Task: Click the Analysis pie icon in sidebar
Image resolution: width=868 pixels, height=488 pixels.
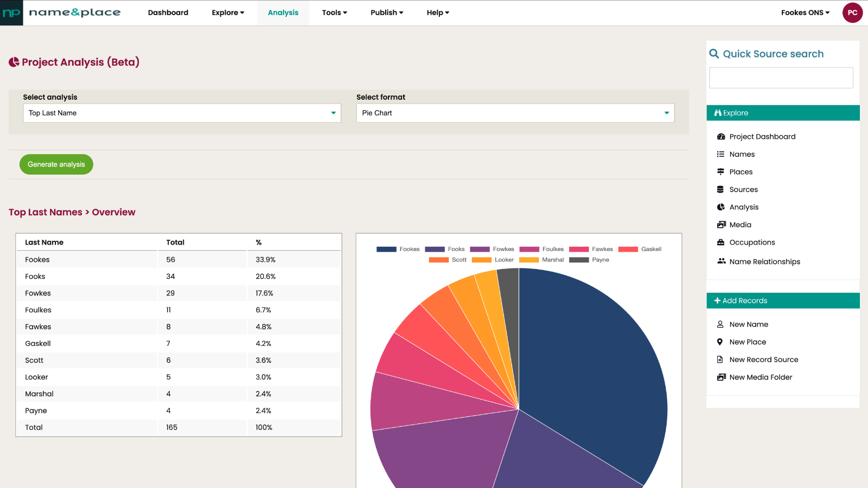Action: [x=720, y=207]
